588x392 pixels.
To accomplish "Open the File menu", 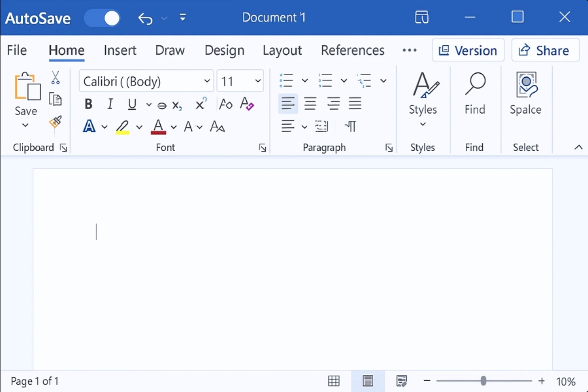I will [x=17, y=50].
